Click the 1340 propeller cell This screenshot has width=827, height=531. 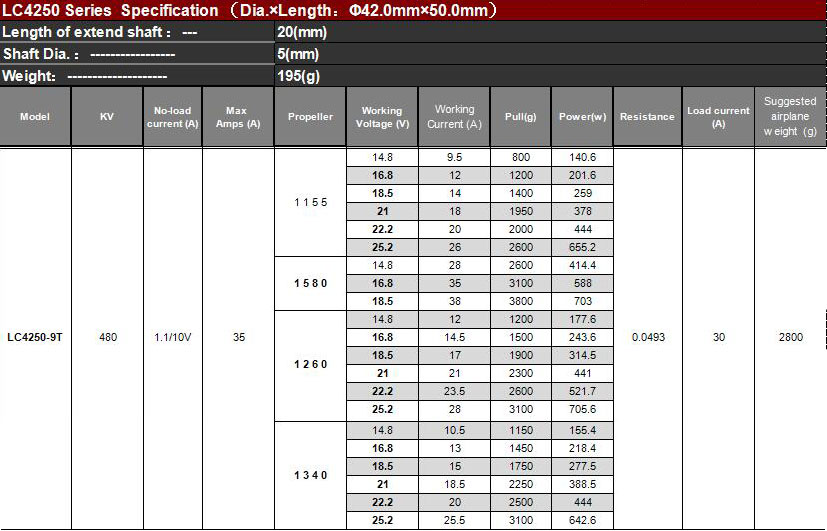311,475
